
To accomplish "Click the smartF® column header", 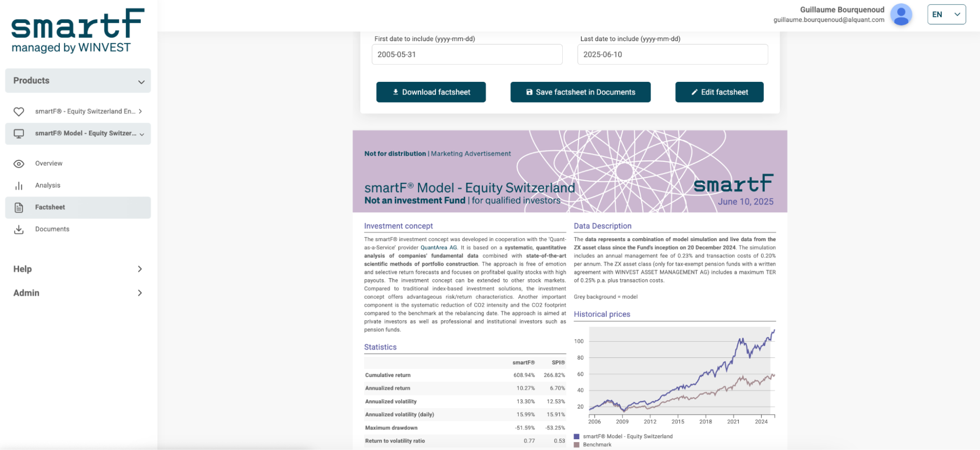I will click(524, 363).
